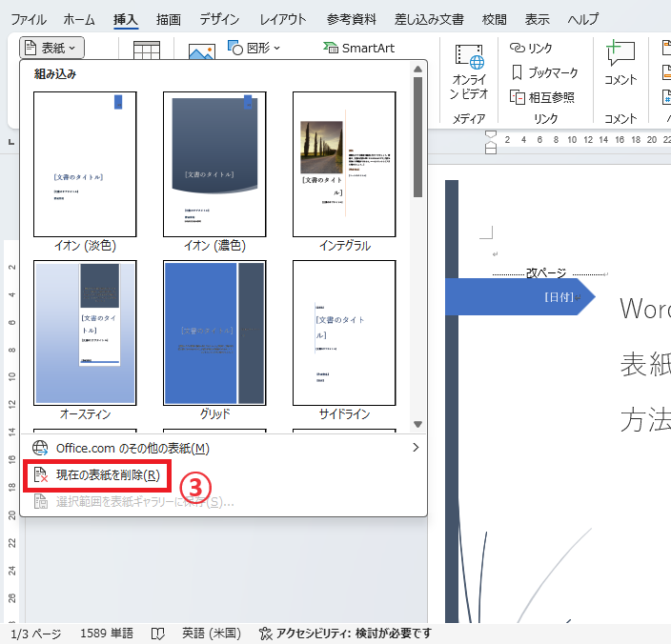Click the 1589 単語 word count

click(107, 634)
